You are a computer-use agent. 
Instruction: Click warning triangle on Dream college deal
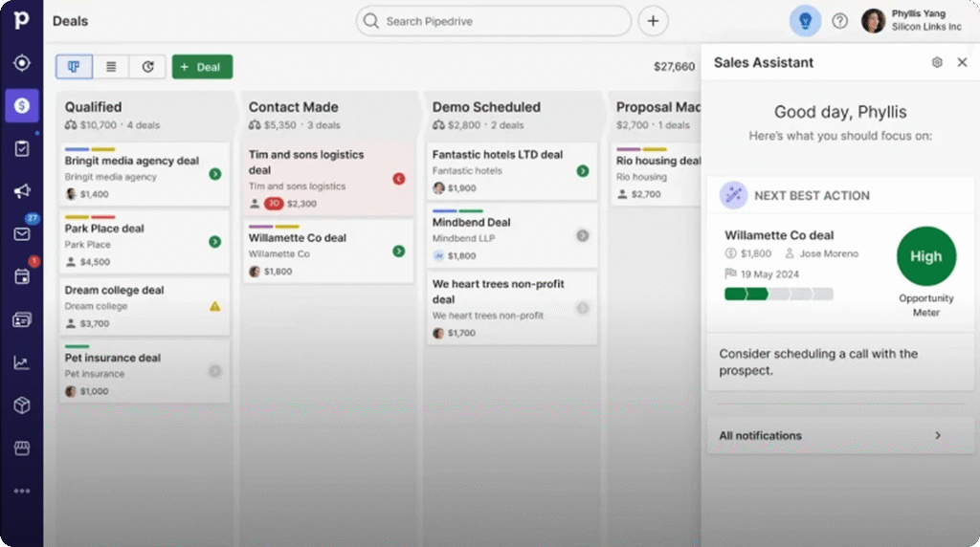click(x=215, y=306)
